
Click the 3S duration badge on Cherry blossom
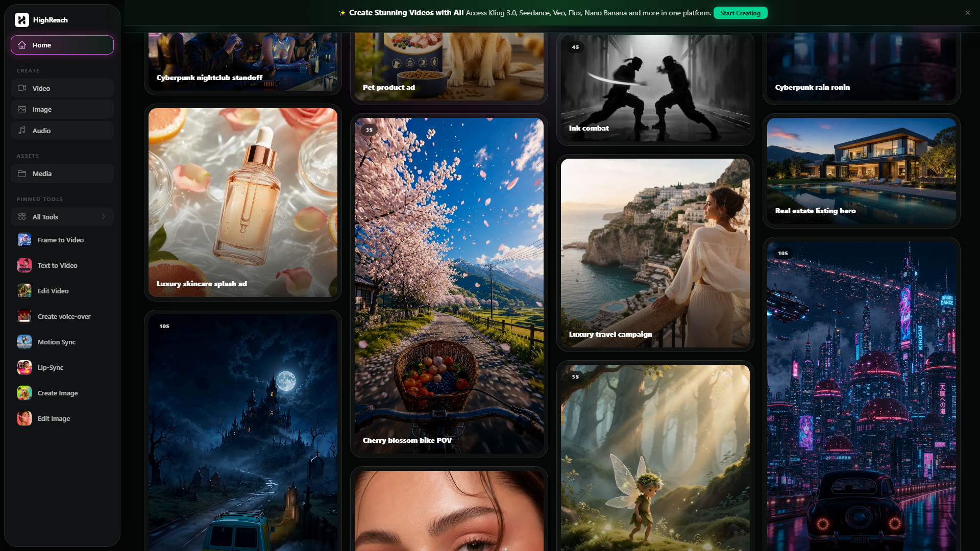click(369, 130)
